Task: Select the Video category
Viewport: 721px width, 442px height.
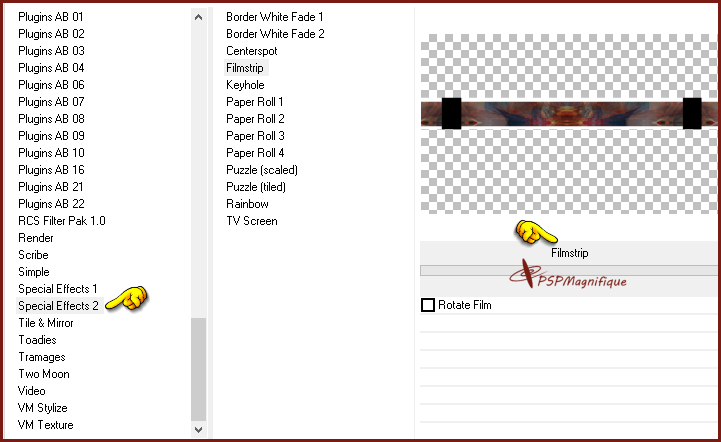Action: point(31,391)
